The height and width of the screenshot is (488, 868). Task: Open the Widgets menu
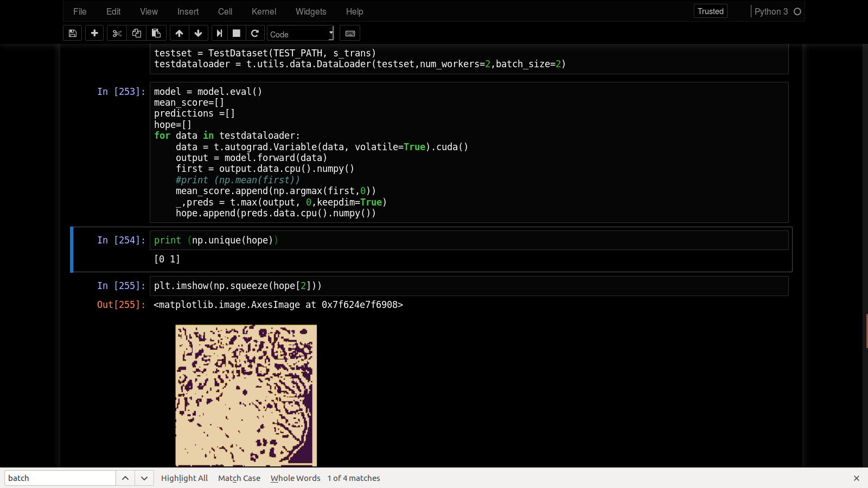click(x=311, y=11)
